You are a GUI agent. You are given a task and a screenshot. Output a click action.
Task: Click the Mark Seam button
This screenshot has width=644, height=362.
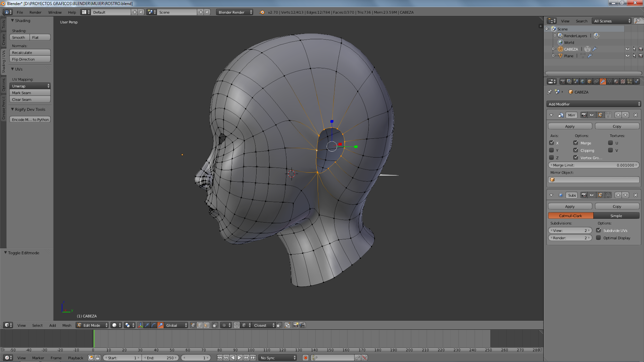(x=30, y=93)
